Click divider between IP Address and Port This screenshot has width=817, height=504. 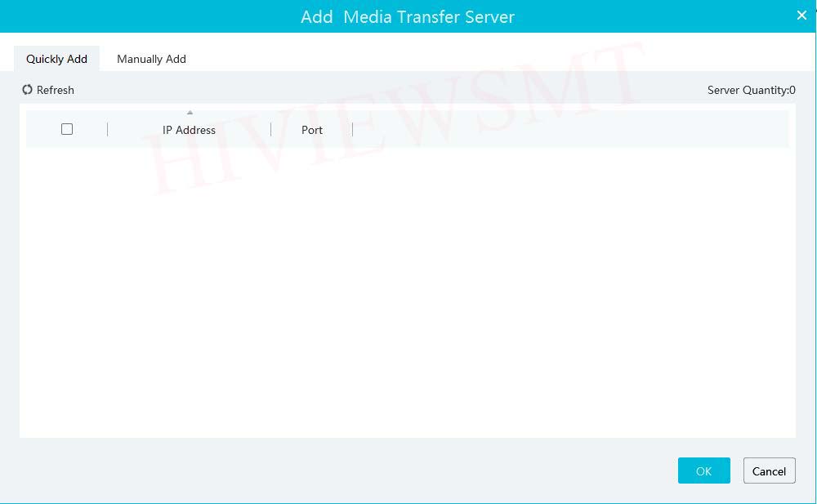tap(270, 130)
